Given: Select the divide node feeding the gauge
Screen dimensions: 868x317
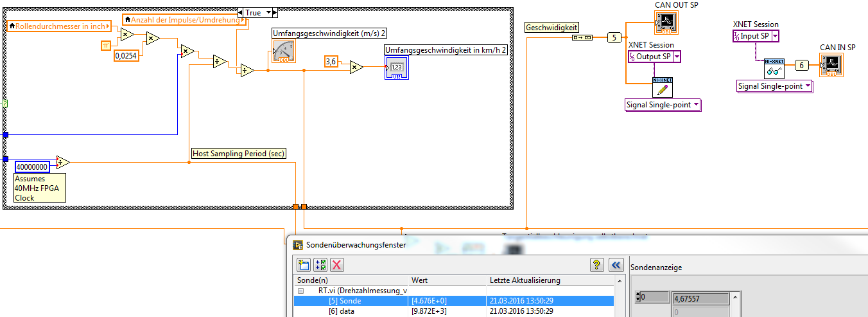Looking at the screenshot, I should pos(247,71).
